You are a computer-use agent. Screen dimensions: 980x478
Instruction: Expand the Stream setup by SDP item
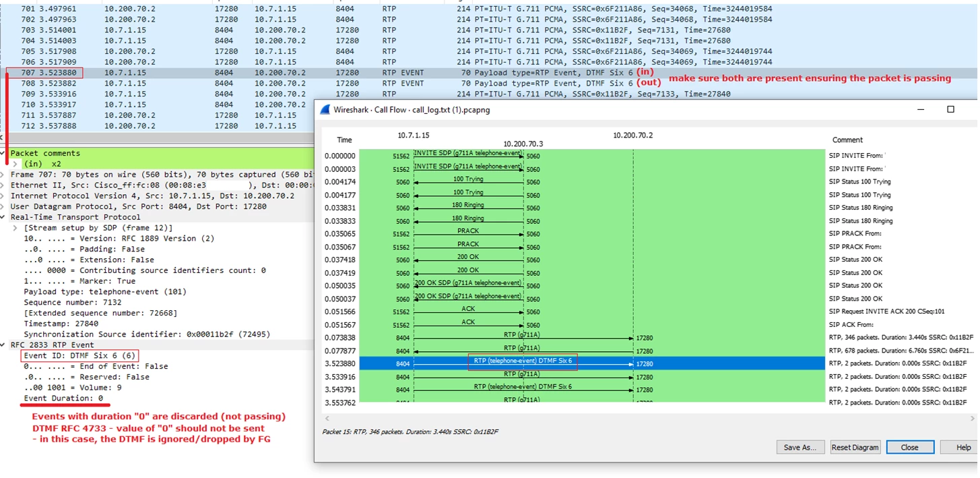click(16, 228)
